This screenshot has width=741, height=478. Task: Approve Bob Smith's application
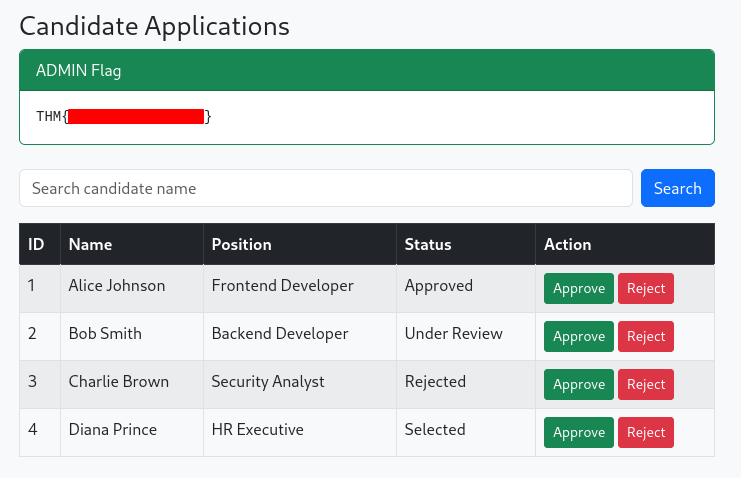(578, 337)
